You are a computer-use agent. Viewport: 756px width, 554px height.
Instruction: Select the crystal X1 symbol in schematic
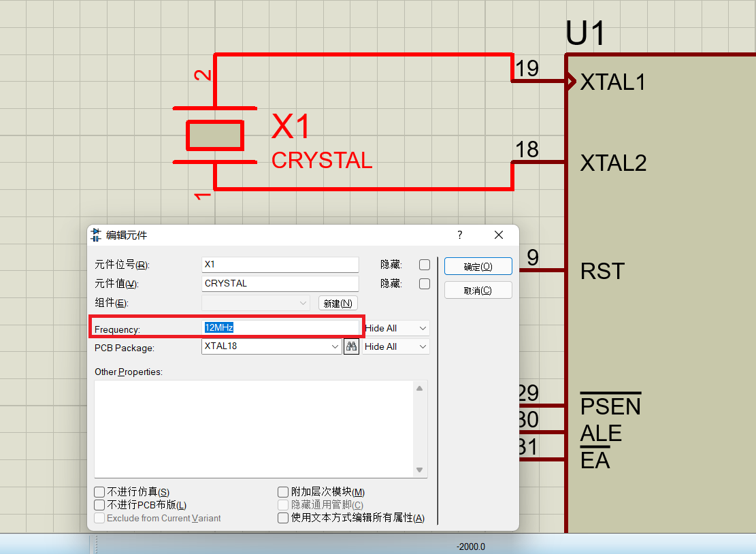point(214,135)
